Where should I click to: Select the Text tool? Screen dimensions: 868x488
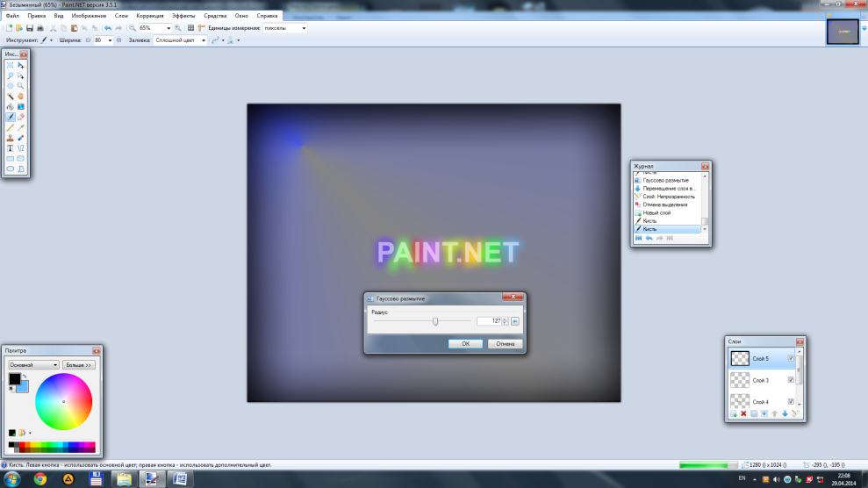tap(10, 148)
